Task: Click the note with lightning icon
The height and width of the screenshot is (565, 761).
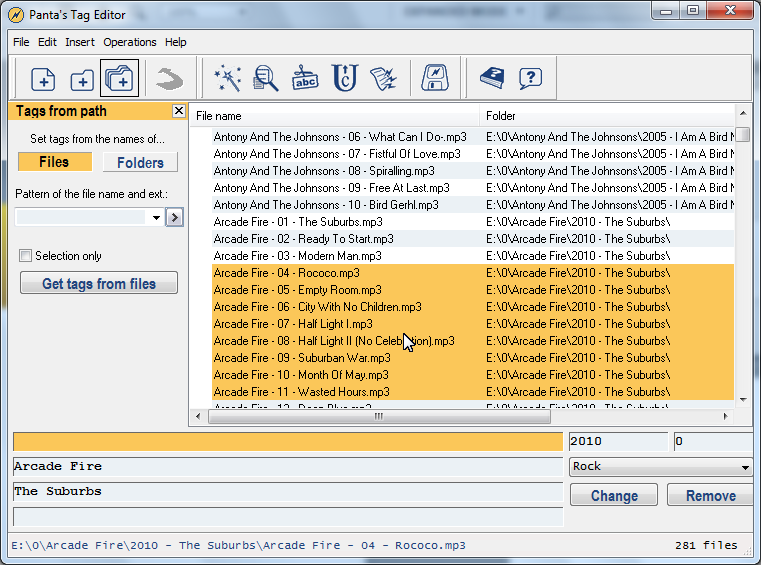Action: [383, 79]
